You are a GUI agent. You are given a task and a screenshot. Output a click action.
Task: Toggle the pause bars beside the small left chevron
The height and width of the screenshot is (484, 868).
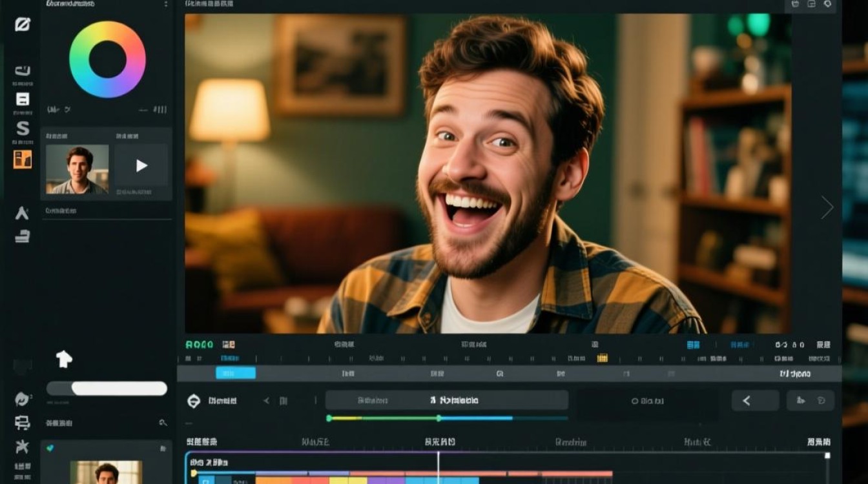[x=284, y=401]
